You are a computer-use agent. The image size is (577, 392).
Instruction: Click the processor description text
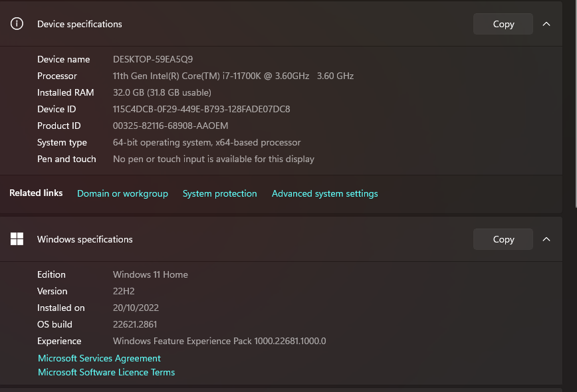click(x=233, y=76)
